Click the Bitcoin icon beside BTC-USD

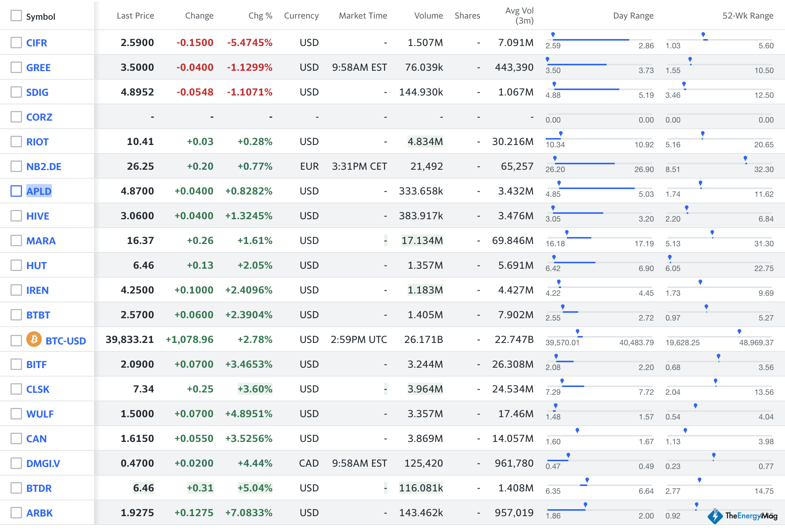click(x=34, y=339)
